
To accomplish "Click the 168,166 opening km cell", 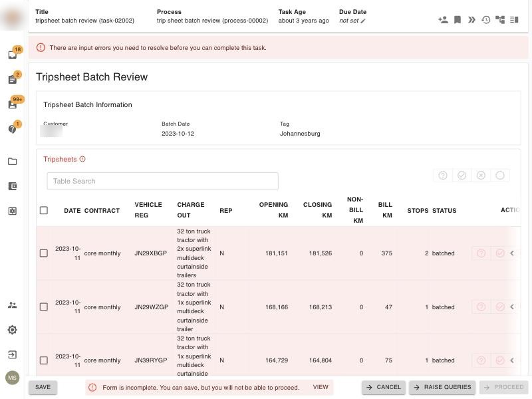I will (x=277, y=307).
